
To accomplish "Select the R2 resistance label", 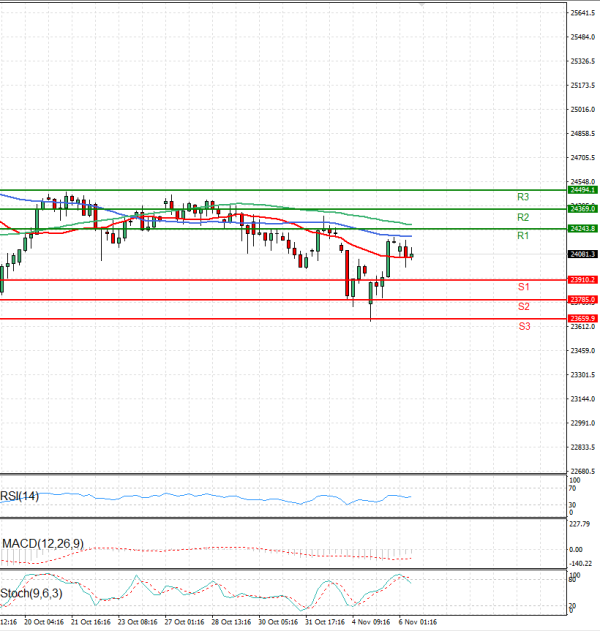I will 522,217.
